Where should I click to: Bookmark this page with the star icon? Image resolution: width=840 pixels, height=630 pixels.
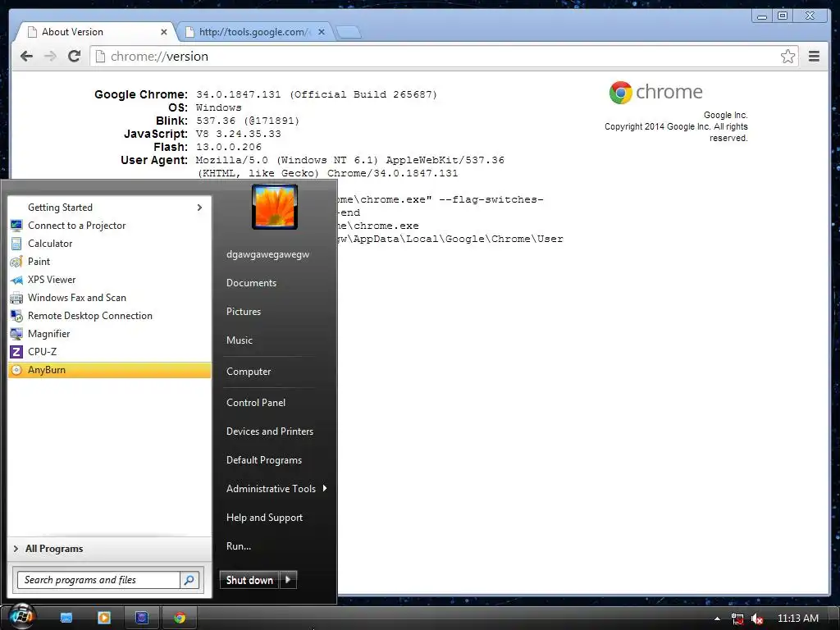787,57
